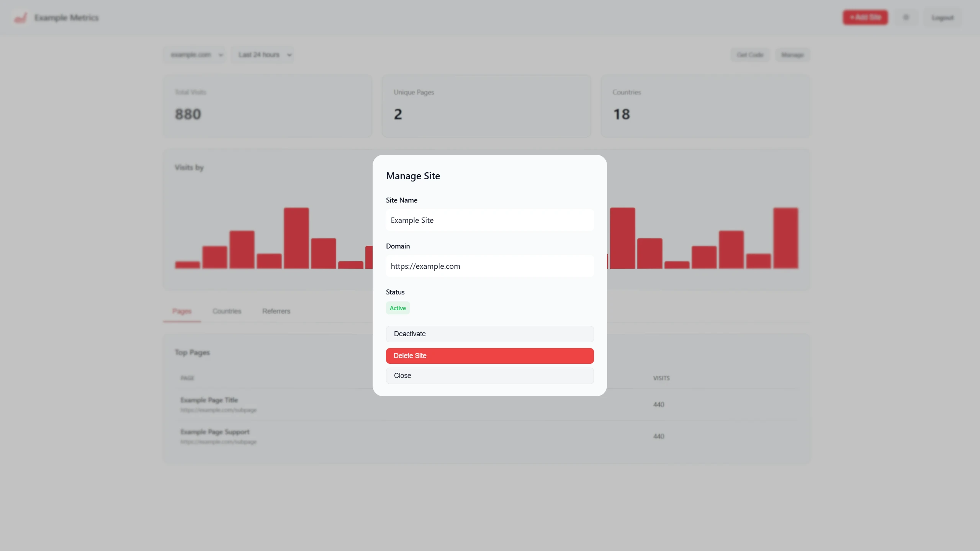980x551 pixels.
Task: Deactivate the site via the Deactivate button
Action: tap(489, 334)
